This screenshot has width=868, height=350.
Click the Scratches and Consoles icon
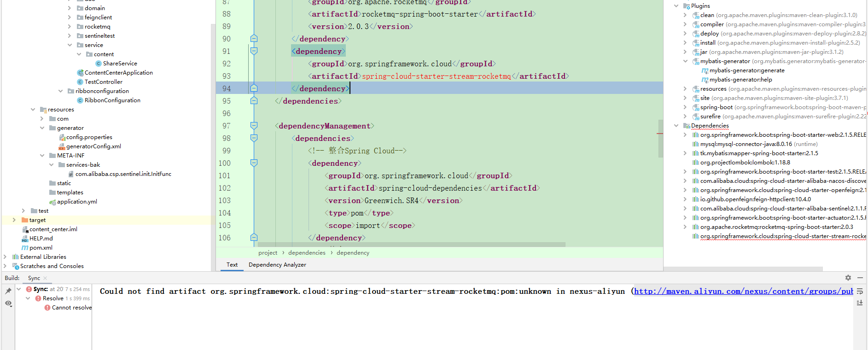click(16, 266)
